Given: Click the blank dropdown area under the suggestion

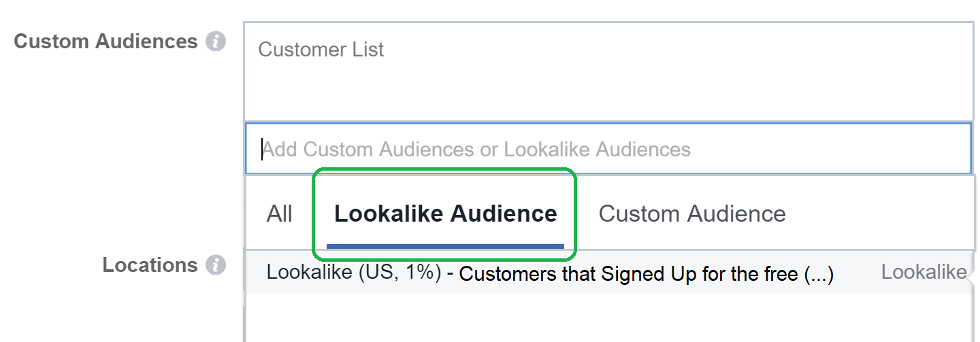Looking at the screenshot, I should click(x=607, y=318).
